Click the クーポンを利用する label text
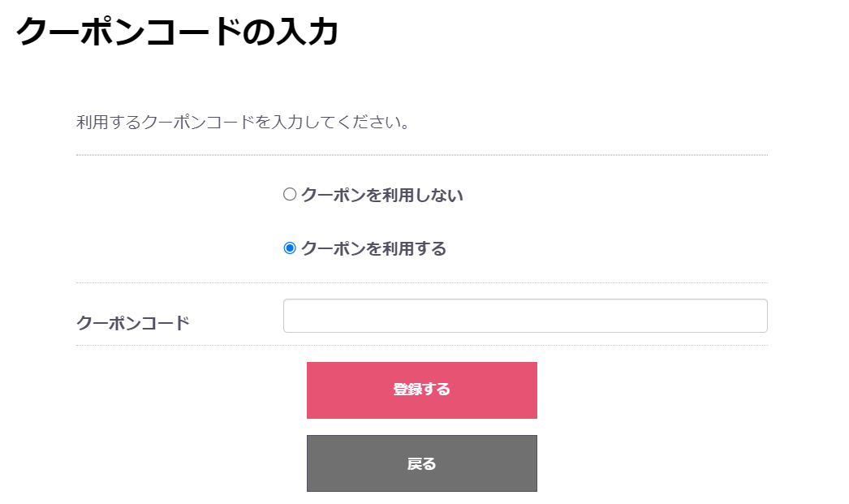The width and height of the screenshot is (849, 504). tap(373, 248)
